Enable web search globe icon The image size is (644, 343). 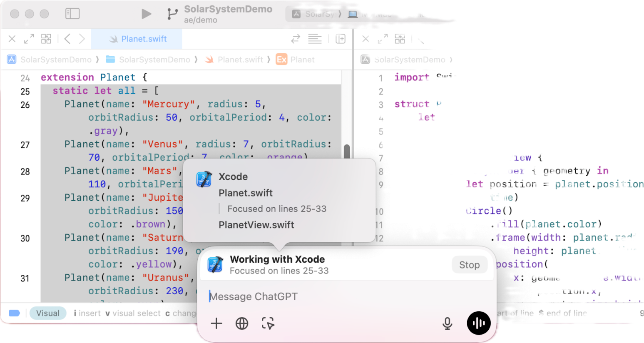(242, 323)
